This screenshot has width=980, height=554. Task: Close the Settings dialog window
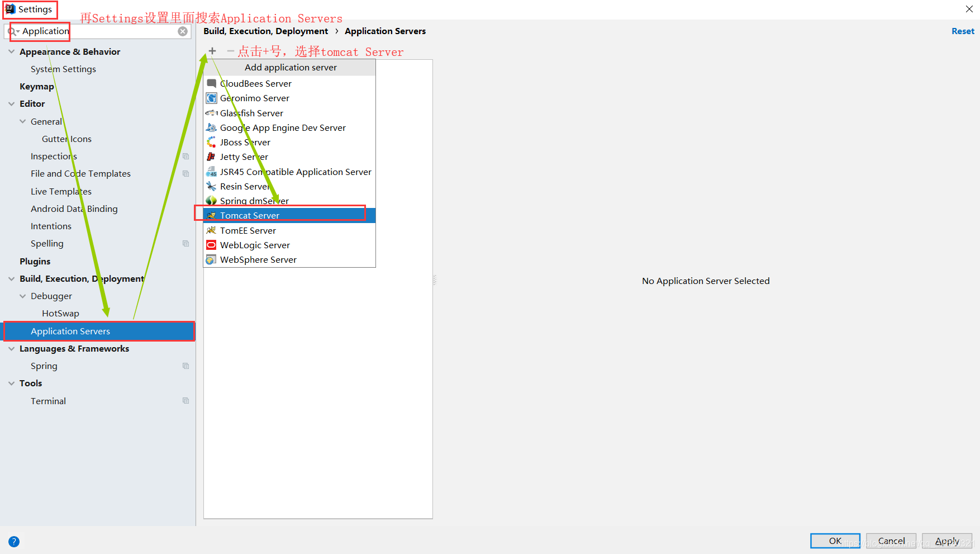[x=969, y=9]
